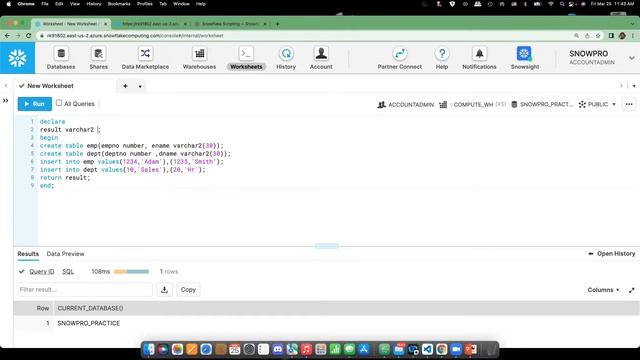Click the Filter result input field

(85, 289)
